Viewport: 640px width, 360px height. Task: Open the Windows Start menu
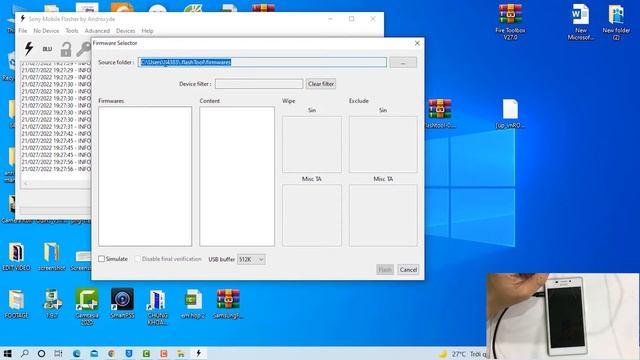click(x=7, y=353)
